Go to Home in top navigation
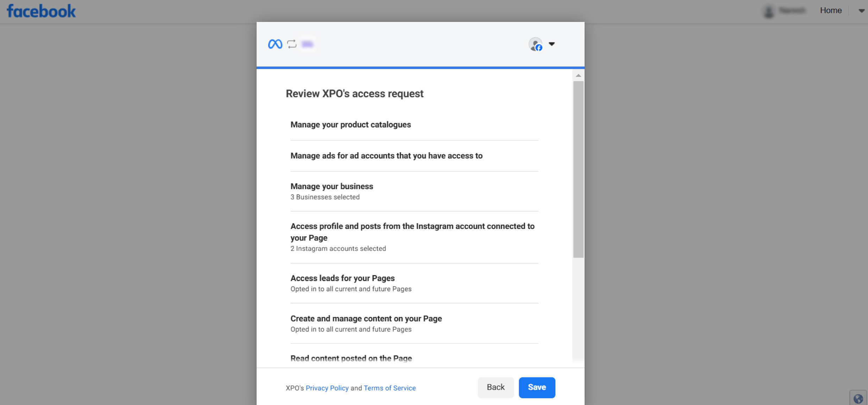The width and height of the screenshot is (868, 405). [x=831, y=11]
